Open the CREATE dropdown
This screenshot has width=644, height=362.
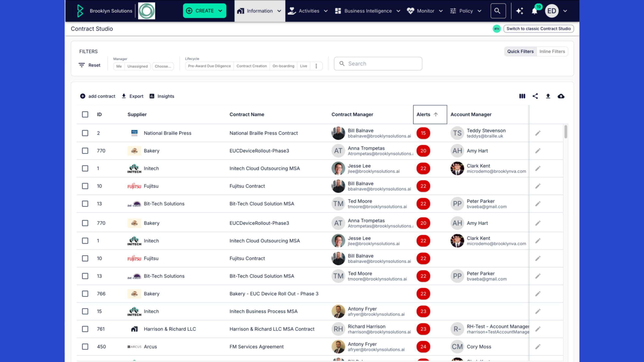click(x=205, y=11)
